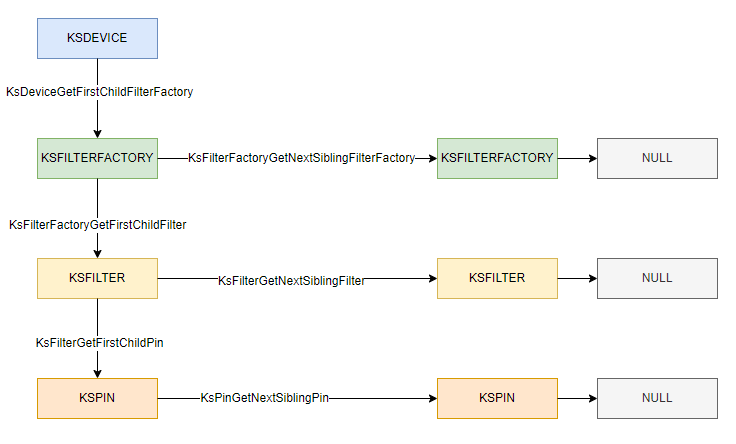Image resolution: width=736 pixels, height=444 pixels.
Task: Select the right KSFILTER box
Action: (x=497, y=278)
